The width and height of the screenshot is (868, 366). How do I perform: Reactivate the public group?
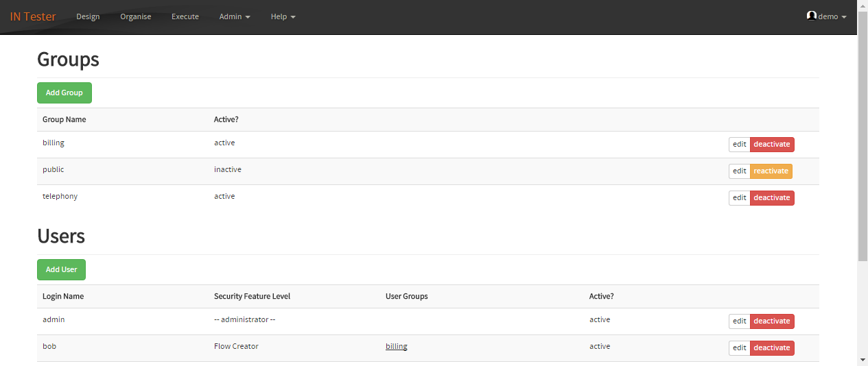coord(771,171)
